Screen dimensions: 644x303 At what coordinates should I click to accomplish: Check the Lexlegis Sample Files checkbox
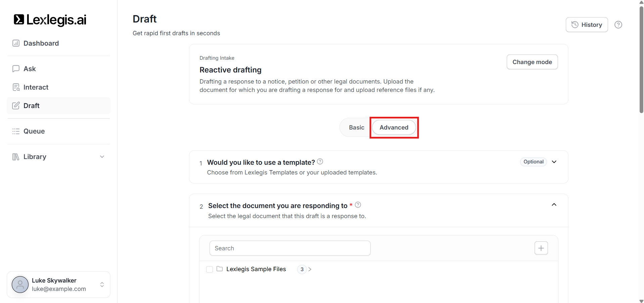tap(210, 269)
